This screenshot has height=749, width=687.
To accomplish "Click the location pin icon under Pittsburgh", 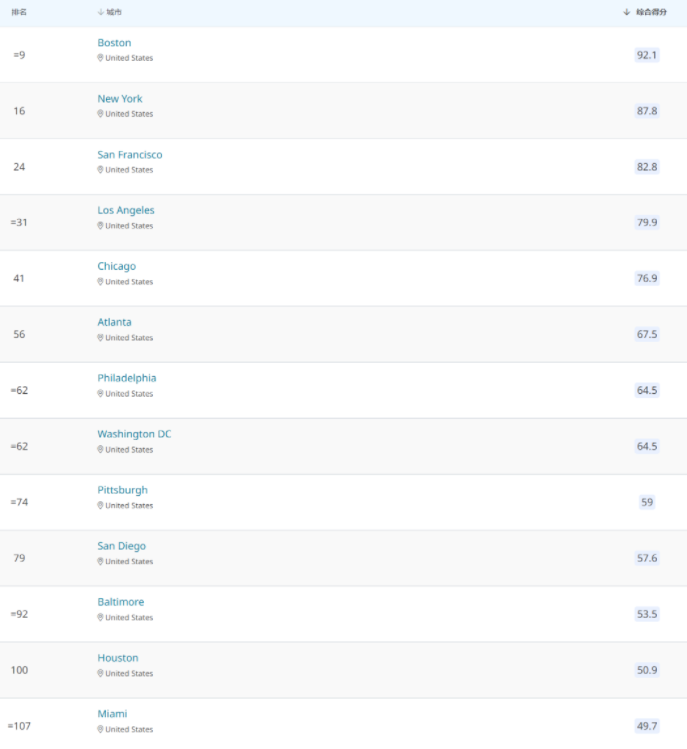I will coord(100,506).
